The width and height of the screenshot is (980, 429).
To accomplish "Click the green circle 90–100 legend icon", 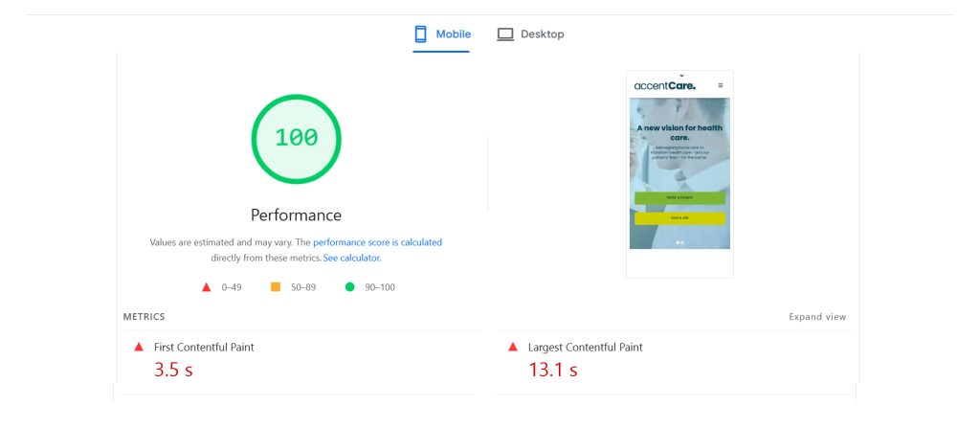I will point(349,287).
